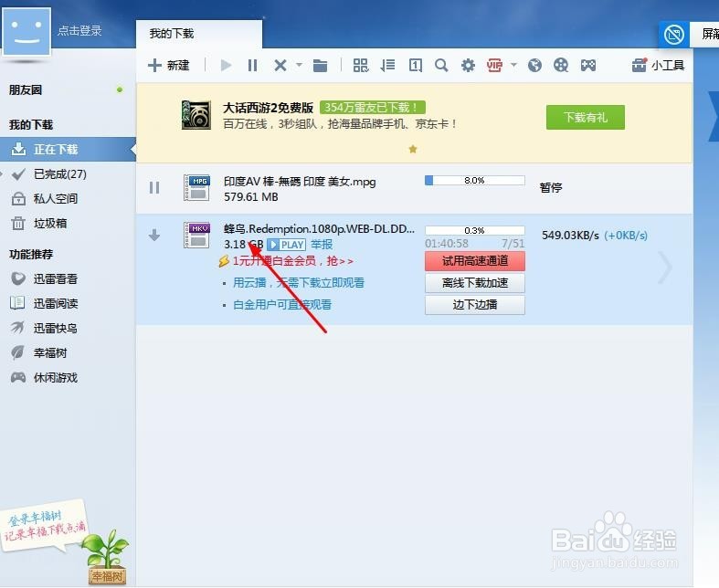Open 幸福树 in sidebar
Image resolution: width=719 pixels, height=588 pixels.
click(50, 353)
